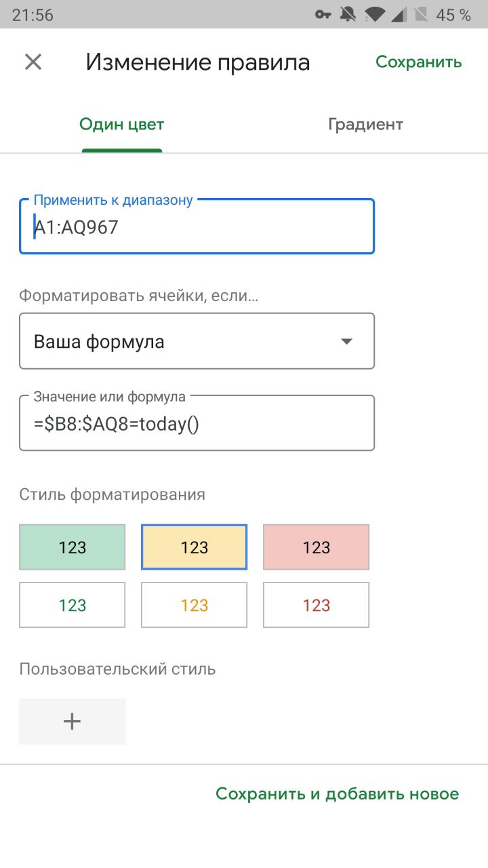Viewport: 488px width, 868px height.
Task: Edit the formula field "=$B8:$AQ8=today()"
Action: coord(197,425)
